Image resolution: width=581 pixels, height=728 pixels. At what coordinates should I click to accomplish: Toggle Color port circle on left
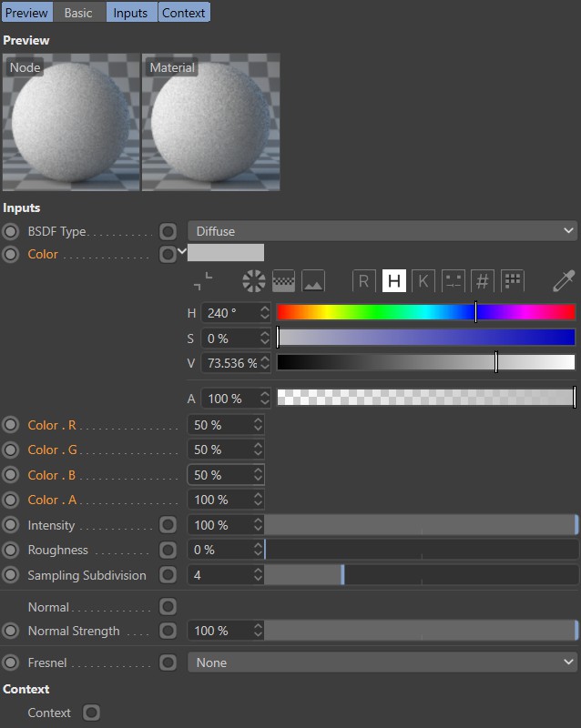pyautogui.click(x=11, y=254)
